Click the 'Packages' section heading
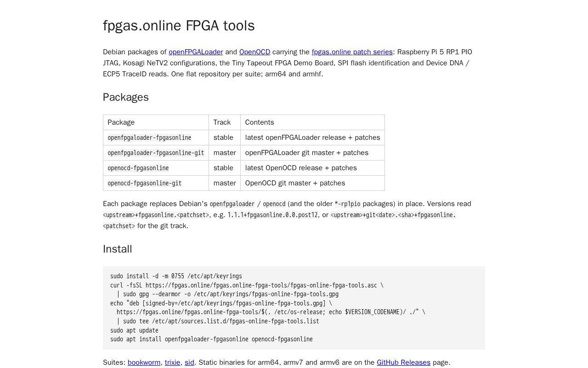This screenshot has height=368, width=588. coord(126,97)
